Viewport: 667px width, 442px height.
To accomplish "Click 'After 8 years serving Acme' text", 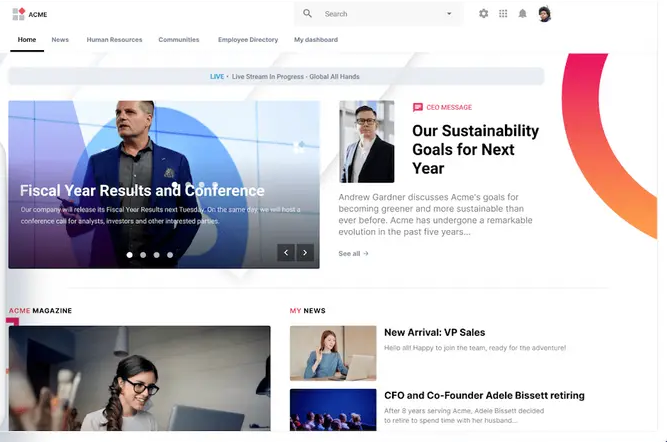I will (464, 415).
